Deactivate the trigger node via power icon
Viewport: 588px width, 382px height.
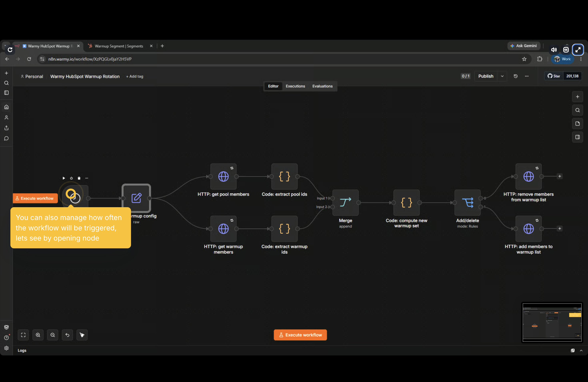coord(71,178)
